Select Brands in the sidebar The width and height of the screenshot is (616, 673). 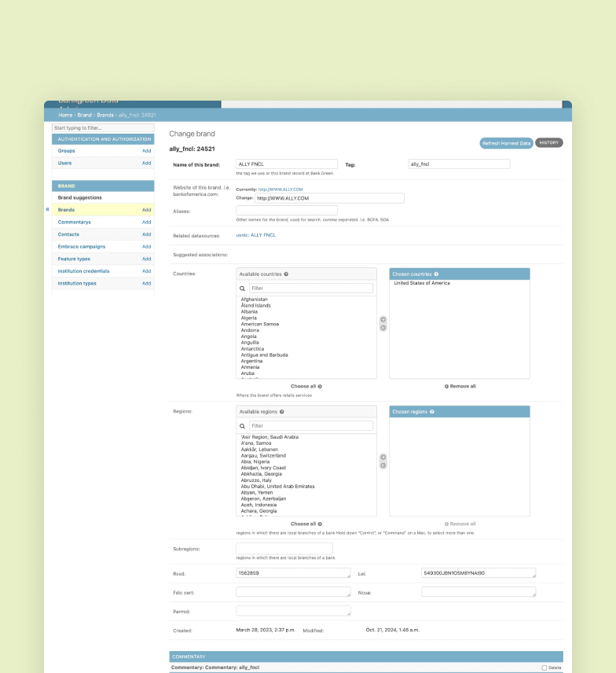pyautogui.click(x=66, y=210)
